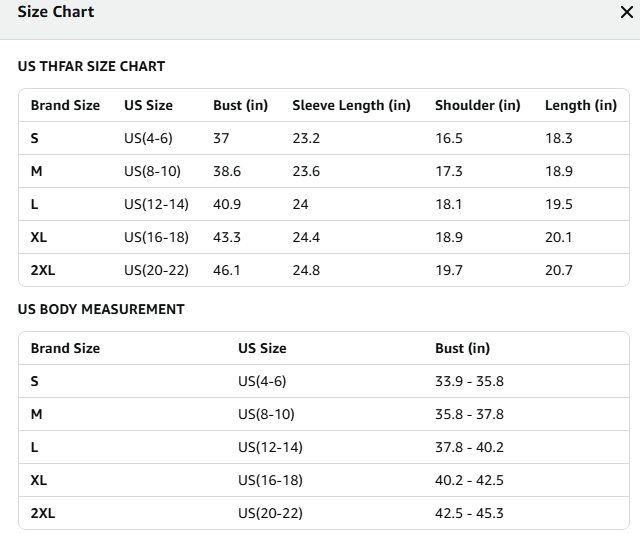Click shoulder value 17.3
The width and height of the screenshot is (640, 547).
[x=449, y=171]
